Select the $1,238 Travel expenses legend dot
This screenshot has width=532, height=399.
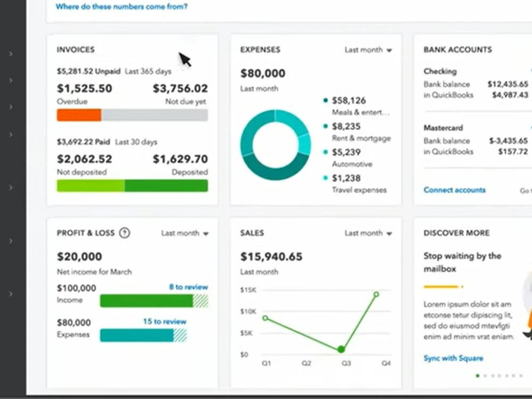(x=326, y=178)
